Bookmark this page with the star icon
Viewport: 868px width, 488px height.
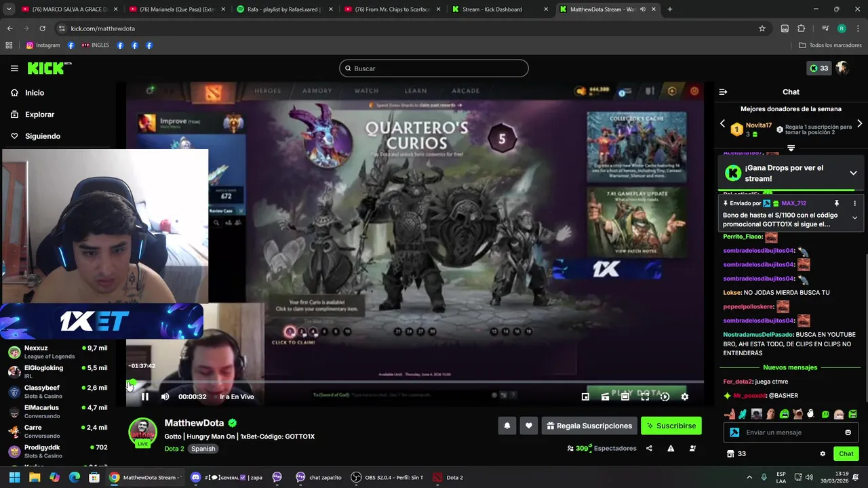click(762, 28)
